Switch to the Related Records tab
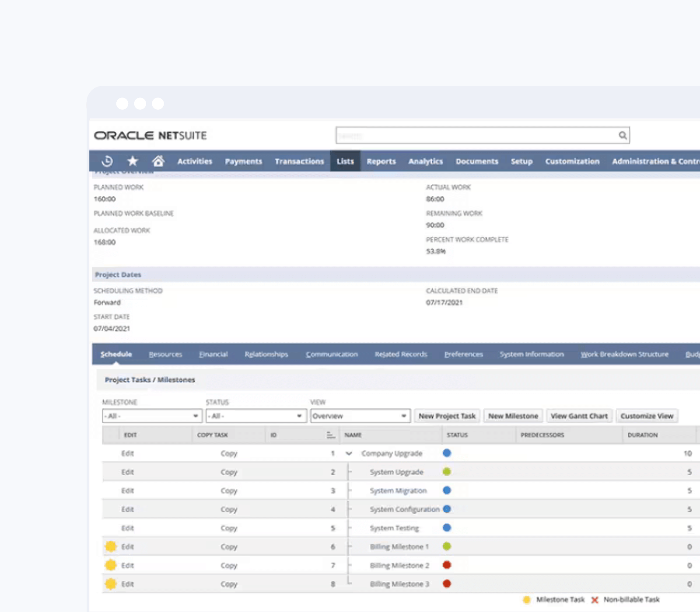 [401, 354]
